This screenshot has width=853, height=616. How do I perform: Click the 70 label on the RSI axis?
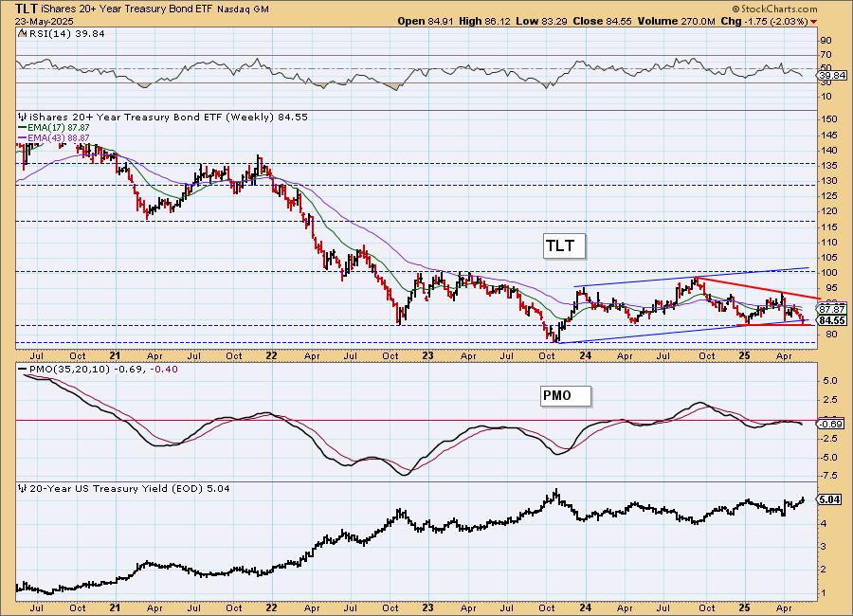tap(826, 54)
